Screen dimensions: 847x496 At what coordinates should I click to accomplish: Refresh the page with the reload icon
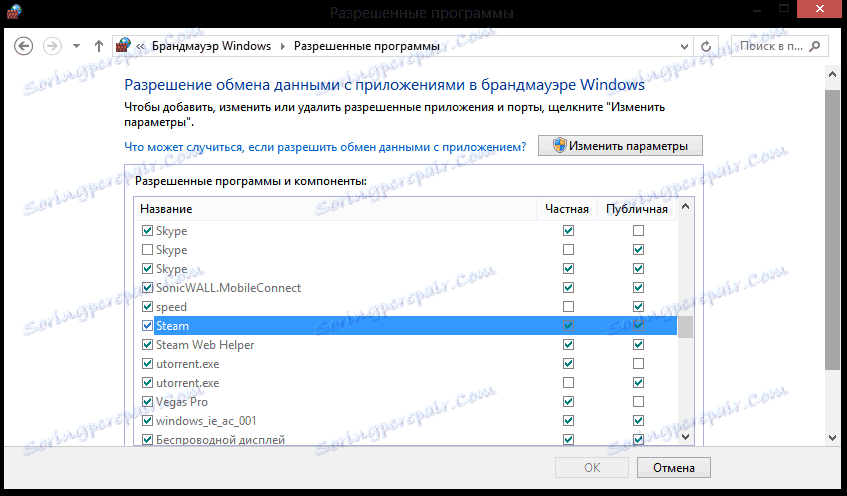(x=706, y=47)
